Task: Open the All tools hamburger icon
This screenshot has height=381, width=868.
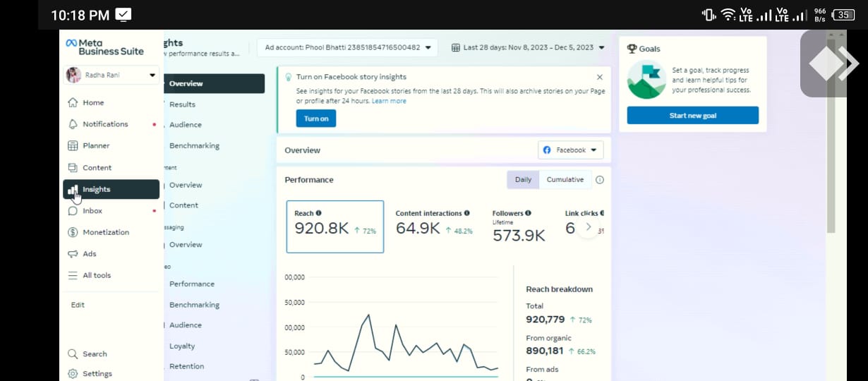Action: 73,275
